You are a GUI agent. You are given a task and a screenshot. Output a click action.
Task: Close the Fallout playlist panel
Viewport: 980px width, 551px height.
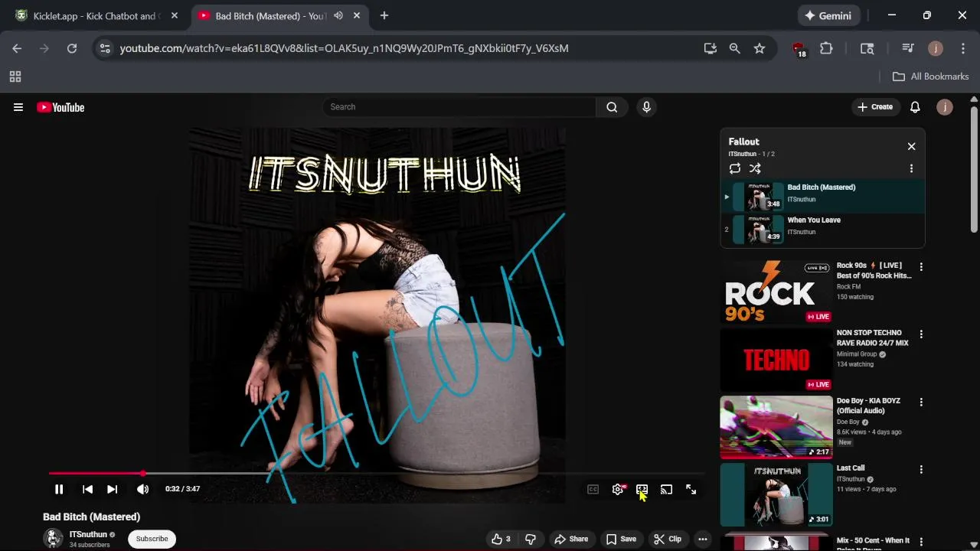[911, 146]
